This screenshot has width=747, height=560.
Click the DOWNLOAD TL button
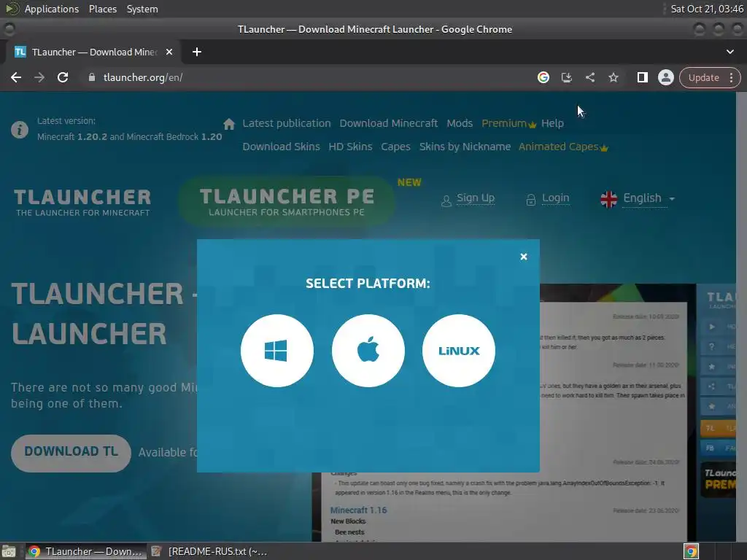coord(71,452)
